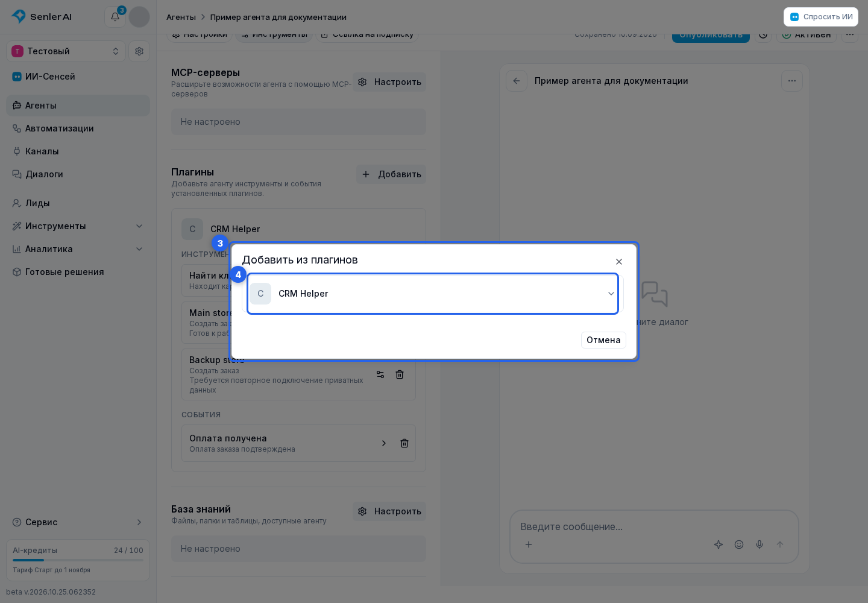Expand the Оплата получена event chevron
The width and height of the screenshot is (868, 603).
pos(384,443)
